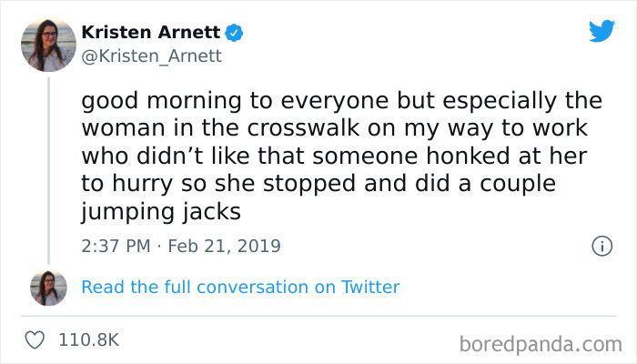Like the tweet with the heart icon
637x364 pixels.
[35, 339]
